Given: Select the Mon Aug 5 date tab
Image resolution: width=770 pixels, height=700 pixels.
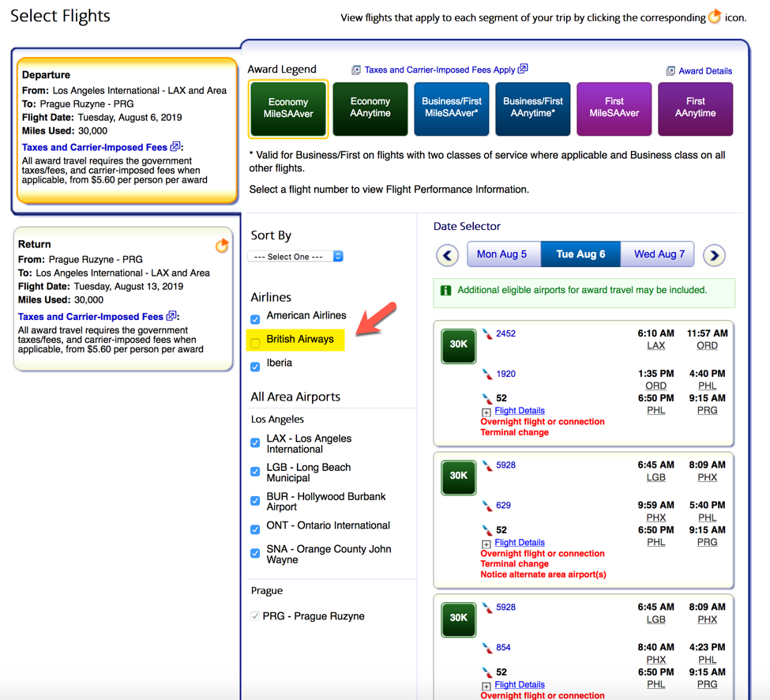Looking at the screenshot, I should coord(503,254).
